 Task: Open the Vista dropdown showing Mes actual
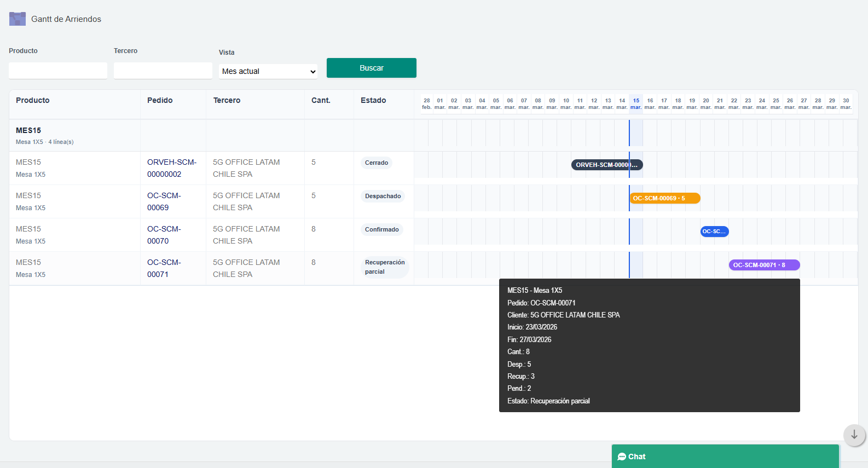click(x=268, y=71)
